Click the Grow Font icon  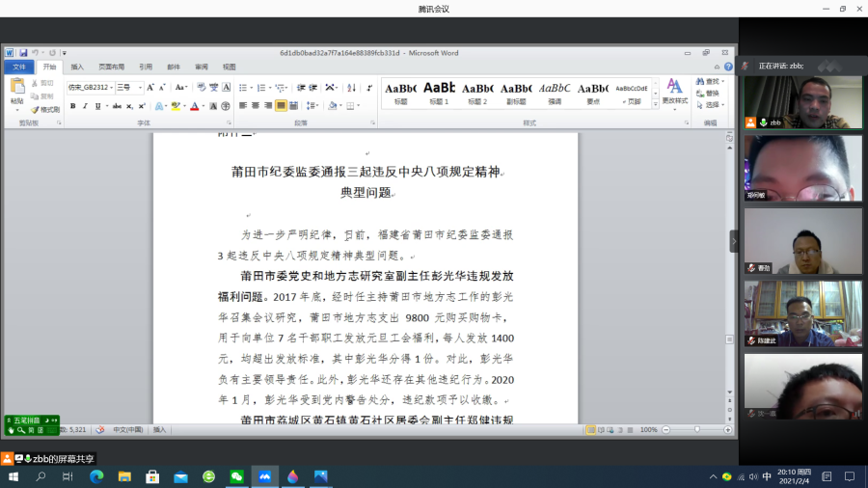coord(149,87)
